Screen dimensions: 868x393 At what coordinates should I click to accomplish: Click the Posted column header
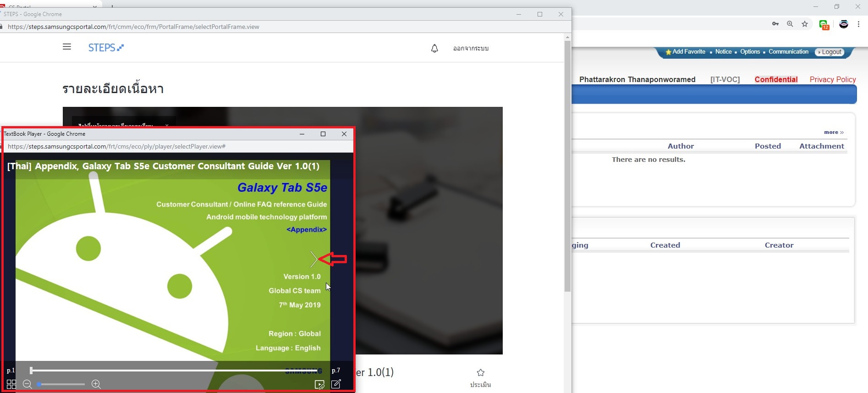click(x=768, y=146)
